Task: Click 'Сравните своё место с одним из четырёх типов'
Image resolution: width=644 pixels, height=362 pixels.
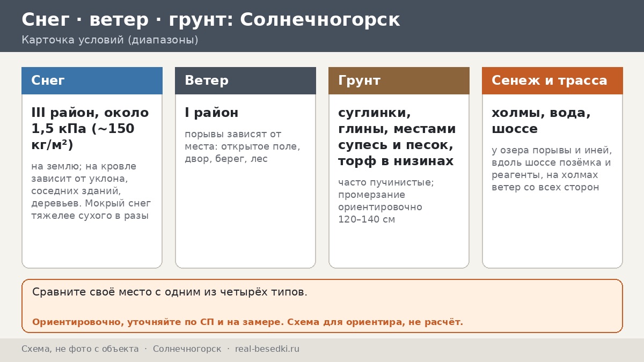Action: coord(170,292)
